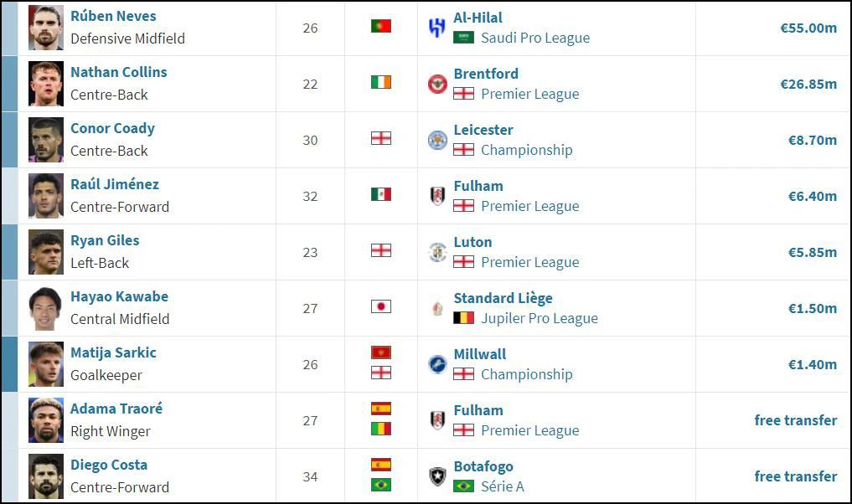Image resolution: width=852 pixels, height=504 pixels.
Task: Click Conor Coady's portrait thumbnail
Action: 45,140
